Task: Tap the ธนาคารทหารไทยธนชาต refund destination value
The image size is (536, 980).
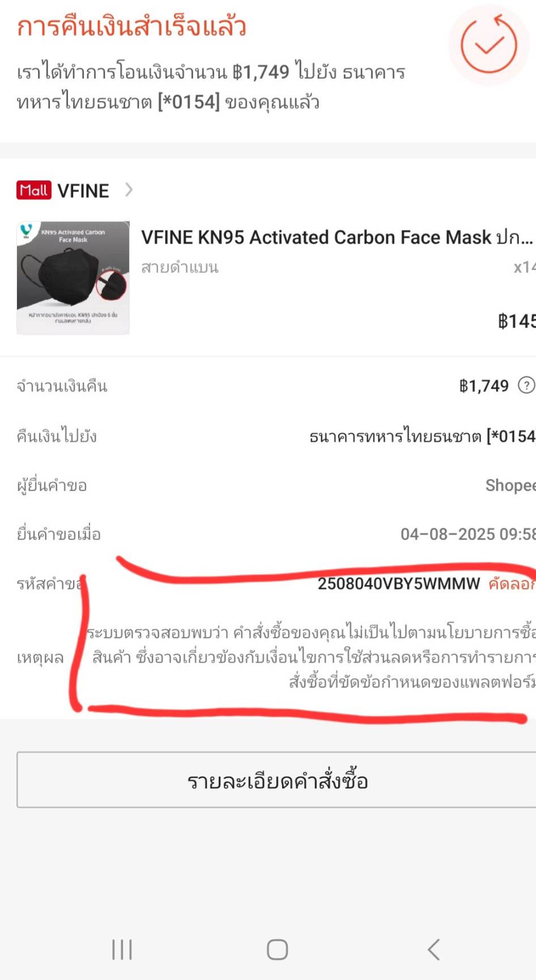Action: [422, 436]
